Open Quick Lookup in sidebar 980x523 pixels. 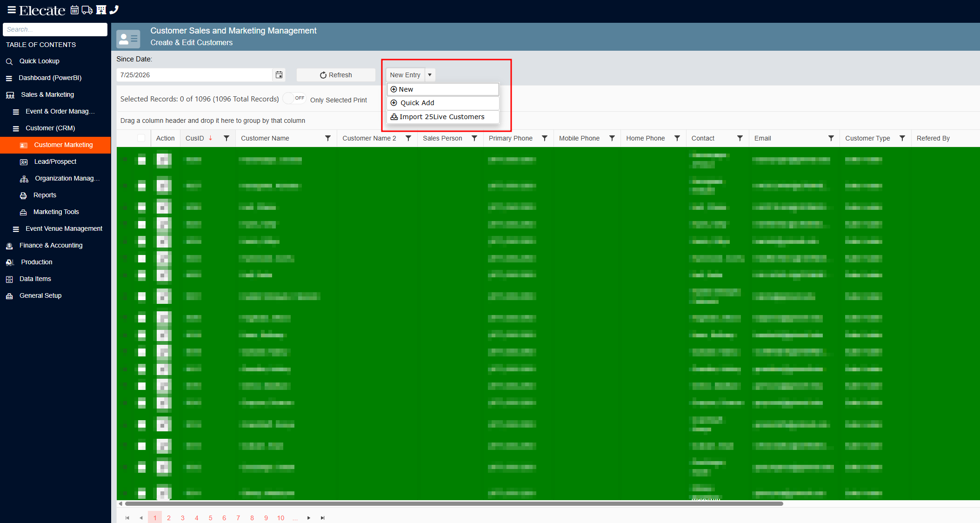click(39, 61)
